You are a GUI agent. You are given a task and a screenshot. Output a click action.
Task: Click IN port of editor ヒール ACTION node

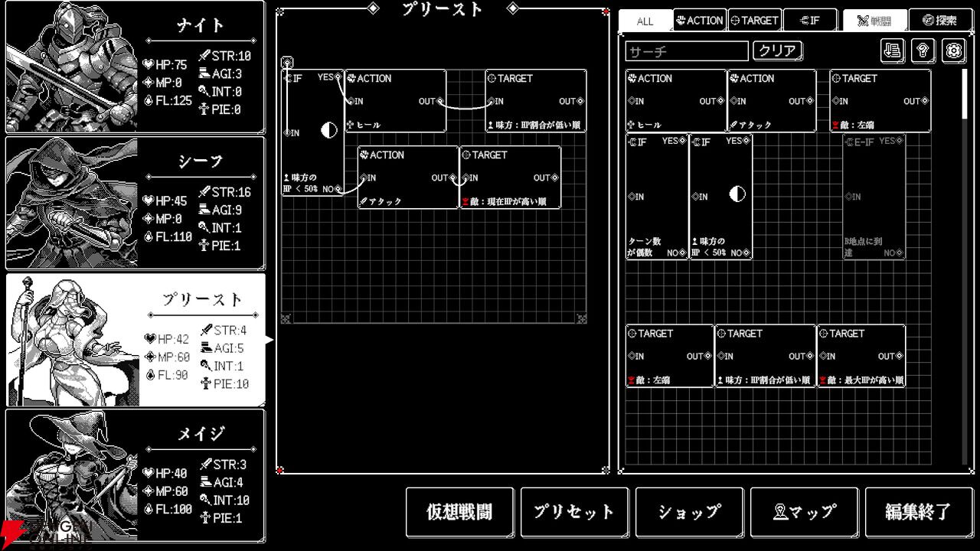(351, 101)
